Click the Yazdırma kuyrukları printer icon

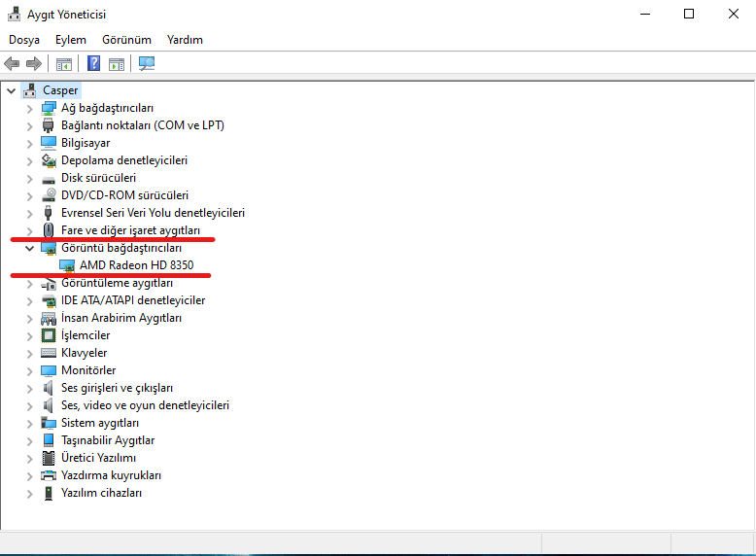coord(49,475)
